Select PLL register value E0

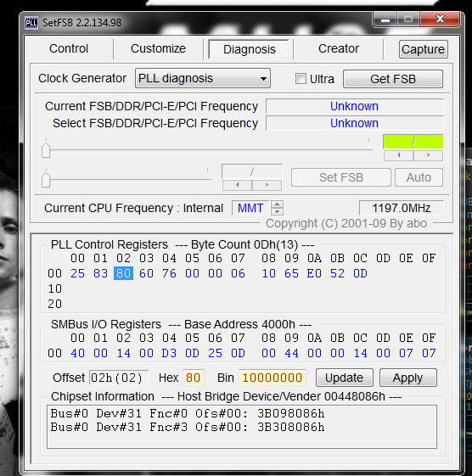pyautogui.click(x=314, y=273)
